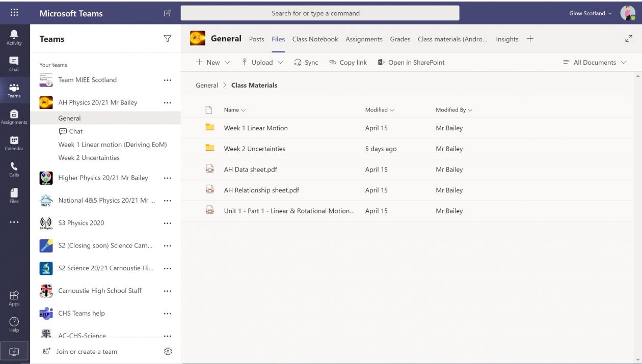This screenshot has height=364, width=642.
Task: Click the Sync button
Action: tap(306, 62)
